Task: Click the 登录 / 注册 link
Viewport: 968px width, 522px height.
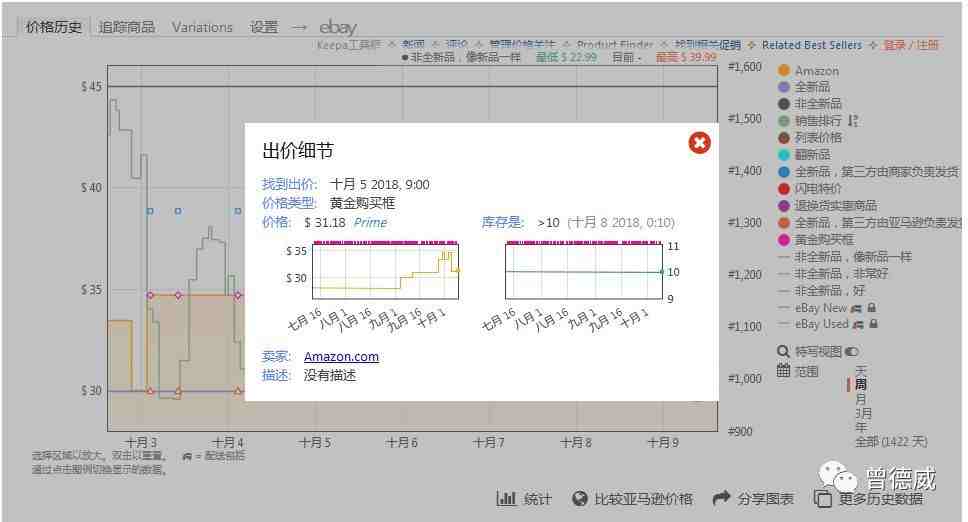Action: click(911, 45)
